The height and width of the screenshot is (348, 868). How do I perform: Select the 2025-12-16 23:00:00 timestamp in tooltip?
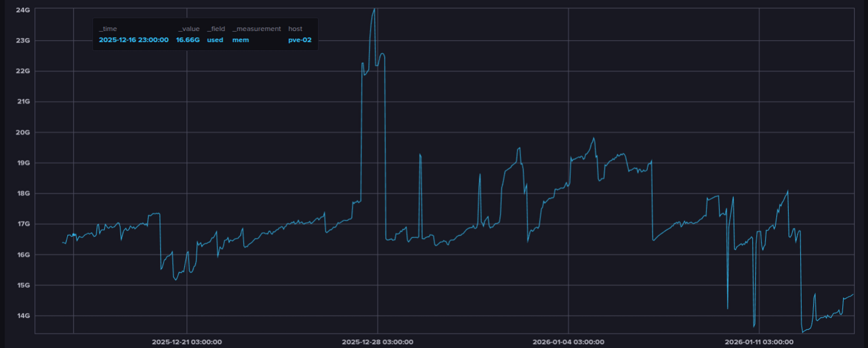134,40
